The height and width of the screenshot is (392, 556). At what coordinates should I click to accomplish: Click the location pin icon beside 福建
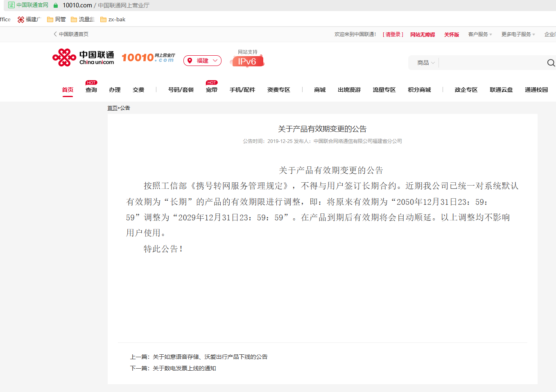tap(190, 60)
